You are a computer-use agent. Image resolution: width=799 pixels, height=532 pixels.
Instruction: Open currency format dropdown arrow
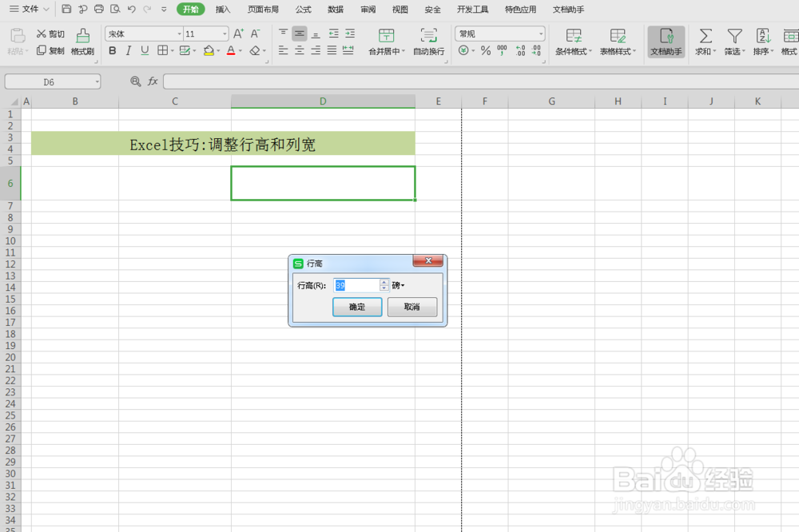click(x=473, y=51)
